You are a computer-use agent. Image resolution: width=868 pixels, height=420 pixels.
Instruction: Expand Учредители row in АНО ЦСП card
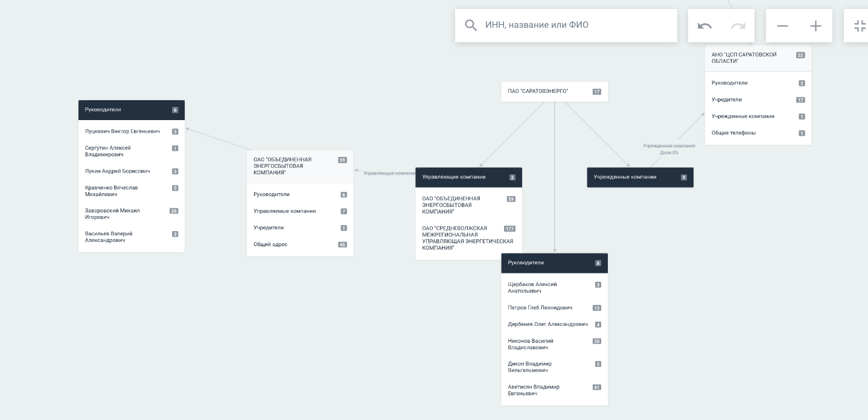[758, 100]
